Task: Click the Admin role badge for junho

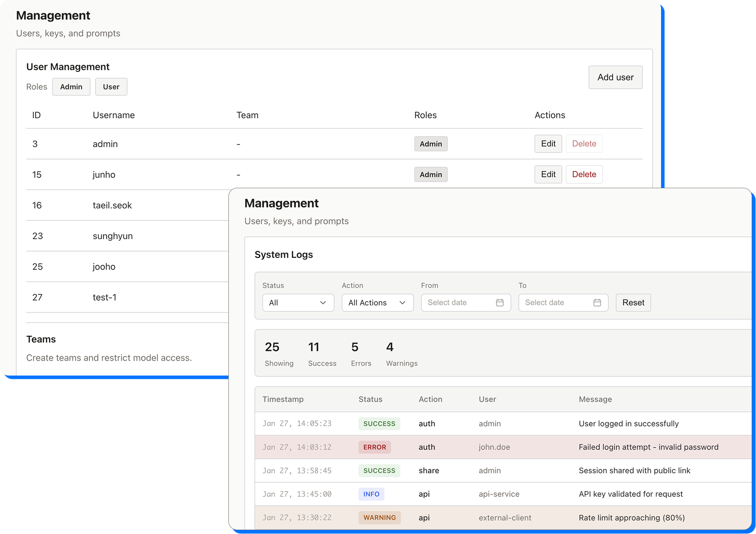Action: [430, 174]
